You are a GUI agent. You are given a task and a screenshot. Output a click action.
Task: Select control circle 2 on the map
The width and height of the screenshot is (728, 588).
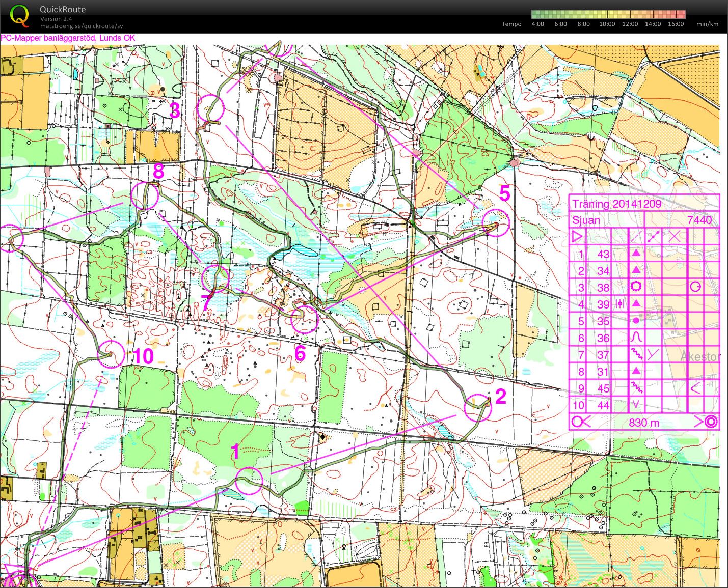coord(478,408)
